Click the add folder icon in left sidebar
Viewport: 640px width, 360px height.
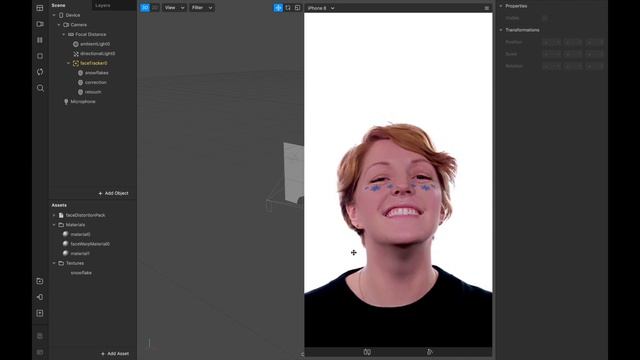pyautogui.click(x=40, y=281)
